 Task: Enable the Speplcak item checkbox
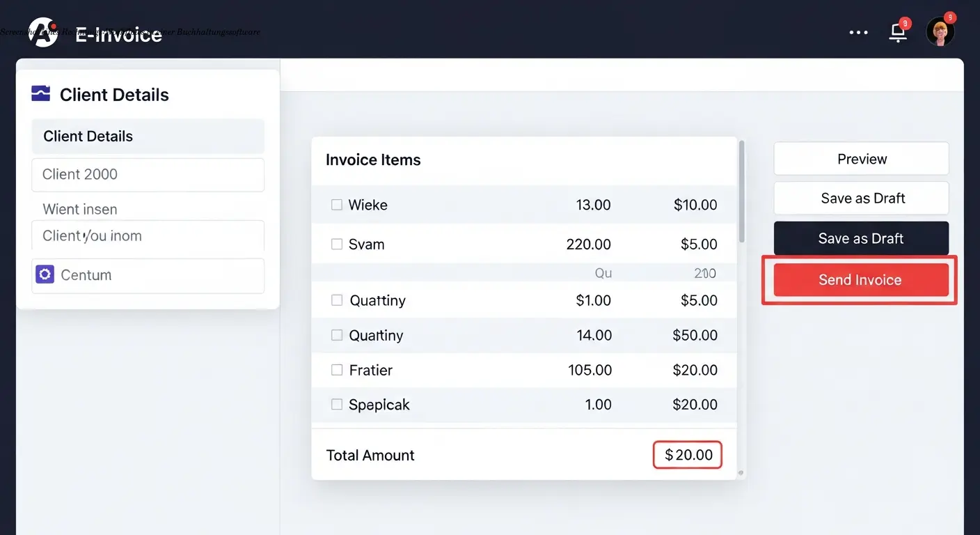click(337, 404)
